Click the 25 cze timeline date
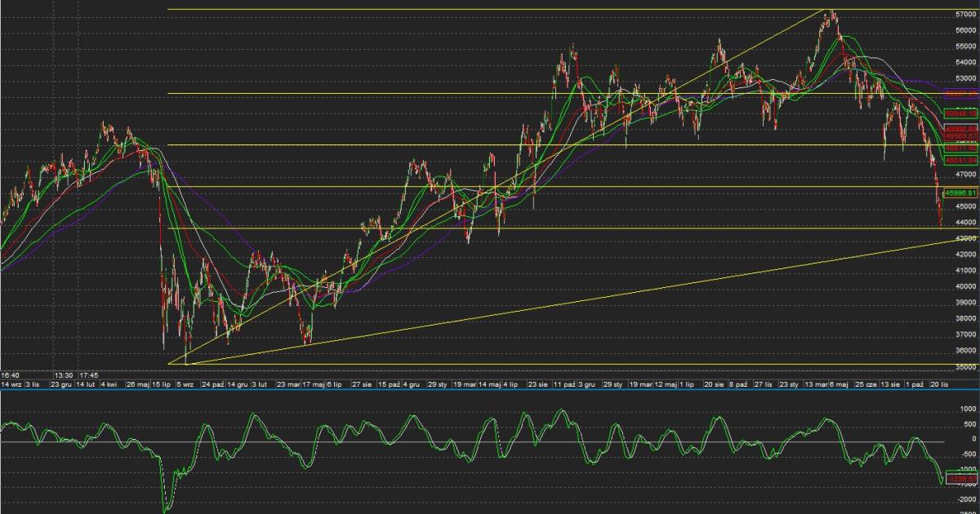Image resolution: width=980 pixels, height=514 pixels. coord(865,383)
